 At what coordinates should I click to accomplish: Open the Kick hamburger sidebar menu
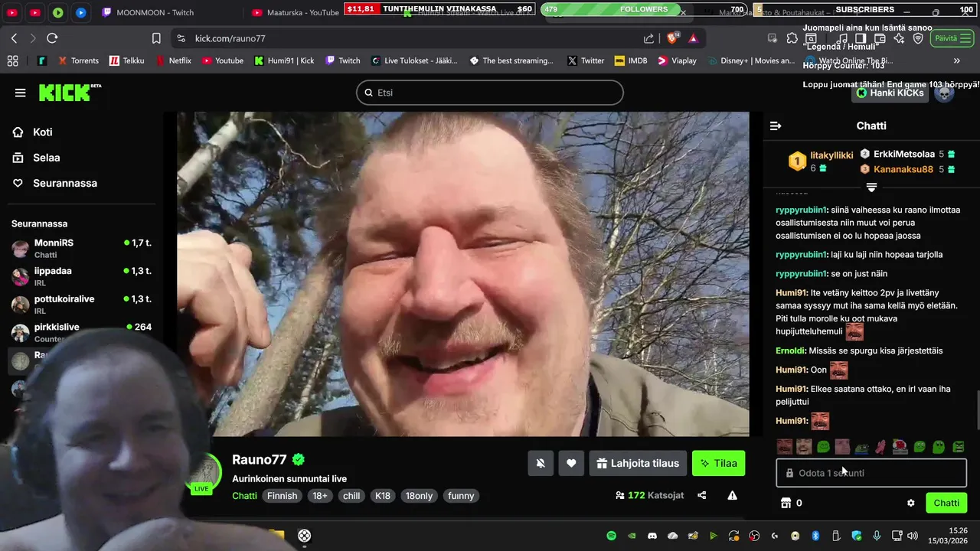(x=20, y=93)
